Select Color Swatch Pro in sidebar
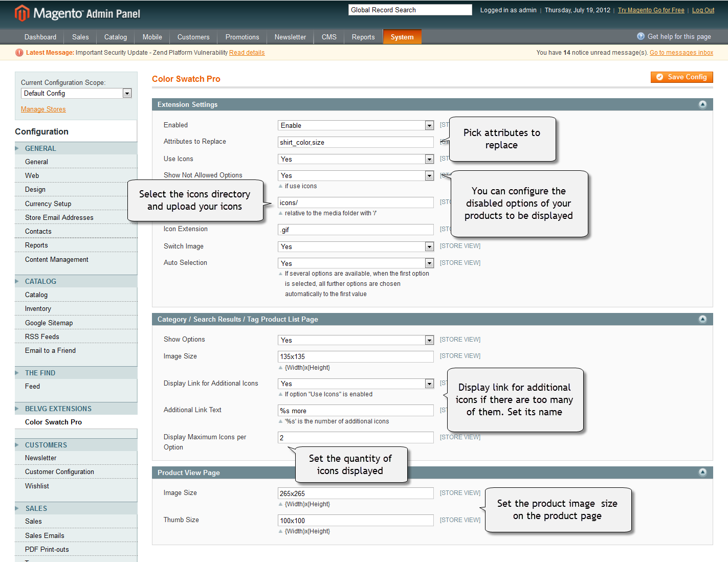 click(x=53, y=422)
